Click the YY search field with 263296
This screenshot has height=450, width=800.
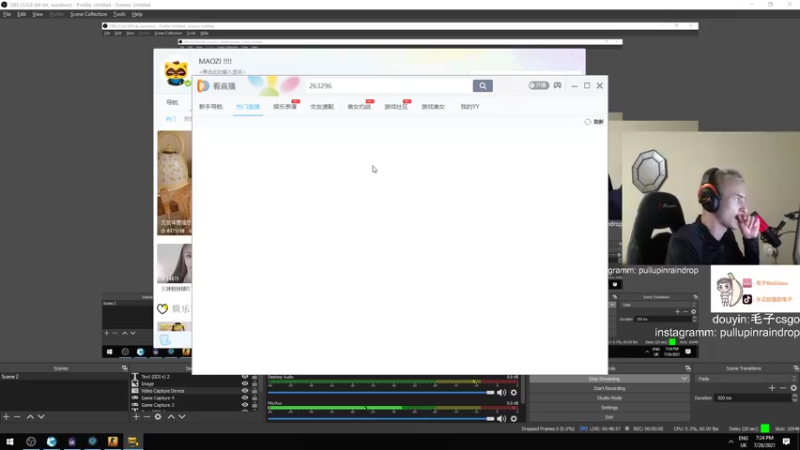(x=389, y=86)
